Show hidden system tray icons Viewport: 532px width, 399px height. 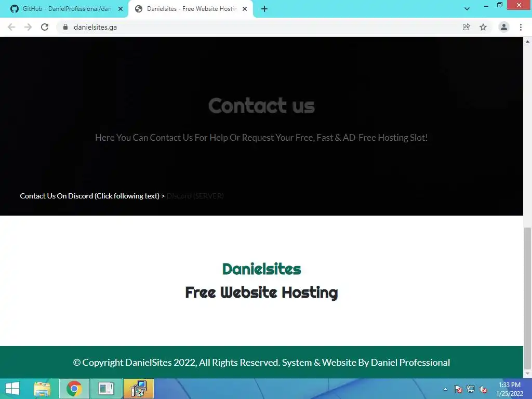[445, 389]
